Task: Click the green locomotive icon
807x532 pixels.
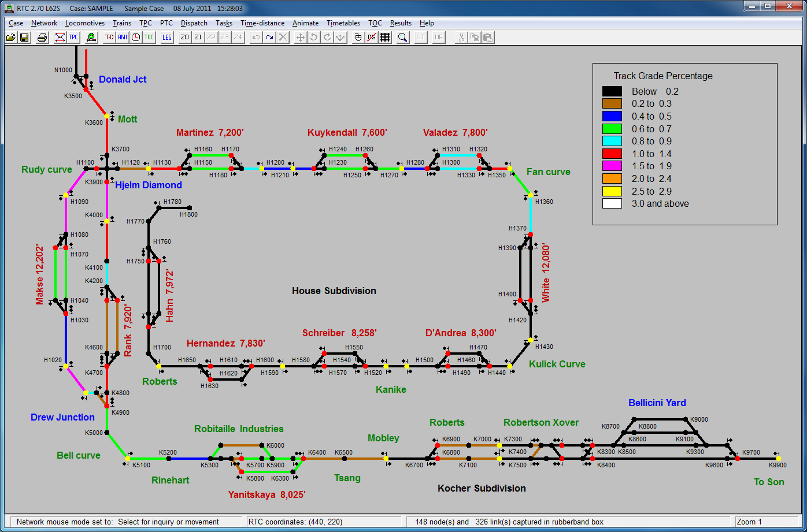Action: pos(91,38)
